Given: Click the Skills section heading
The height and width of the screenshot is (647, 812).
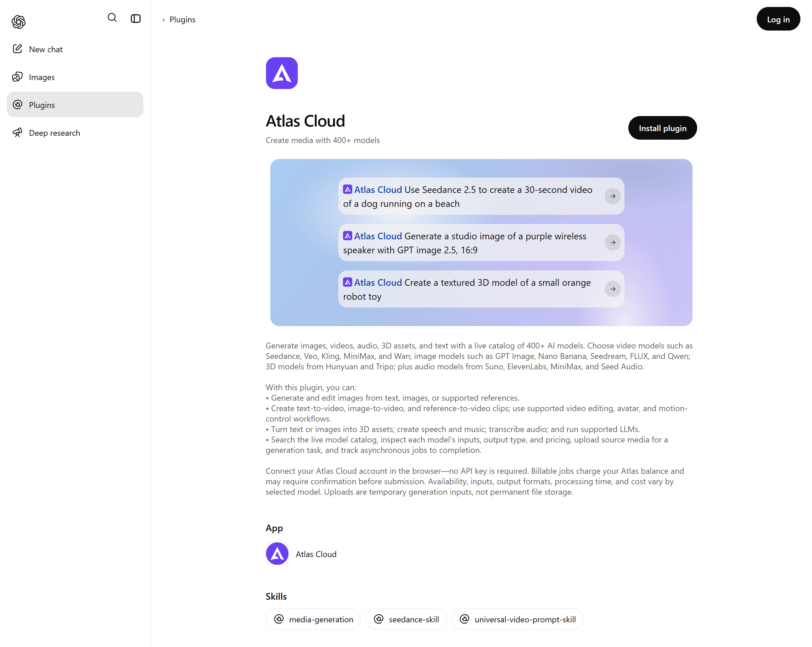Looking at the screenshot, I should point(276,596).
